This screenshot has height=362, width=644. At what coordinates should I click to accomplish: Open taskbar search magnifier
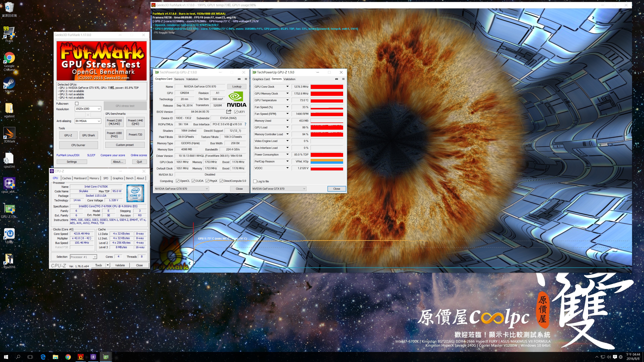[x=18, y=357]
